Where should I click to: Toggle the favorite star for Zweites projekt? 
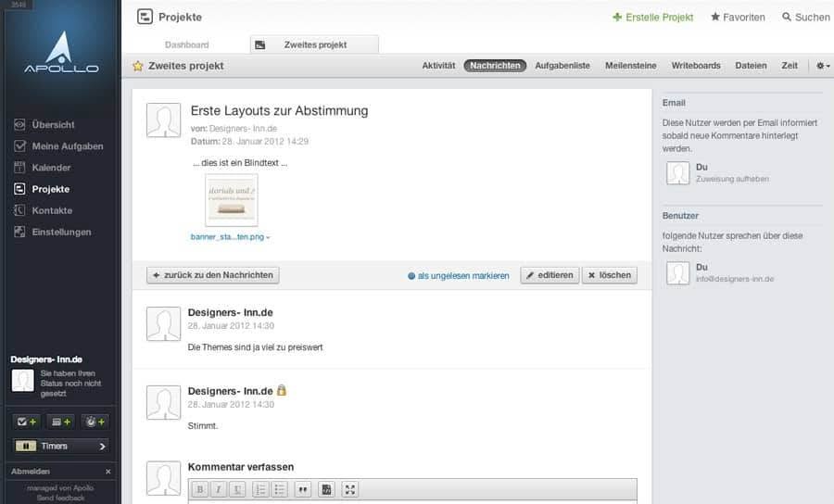click(138, 66)
